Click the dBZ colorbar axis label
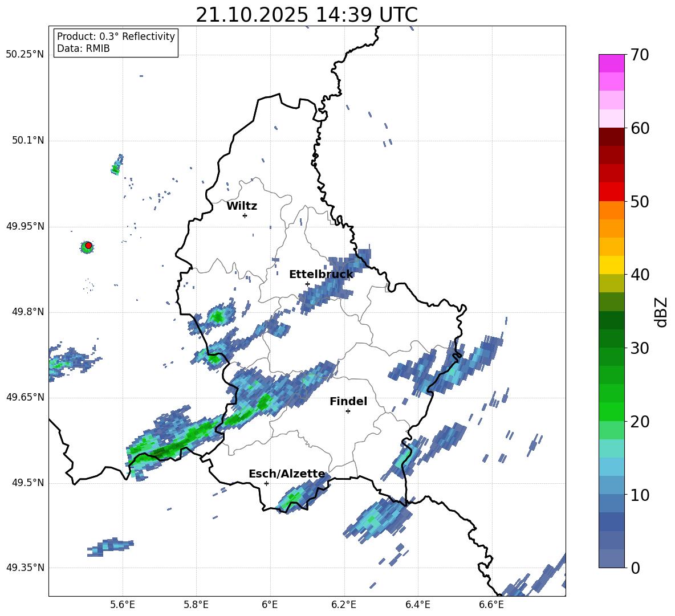The height and width of the screenshot is (616, 675). coord(660,312)
